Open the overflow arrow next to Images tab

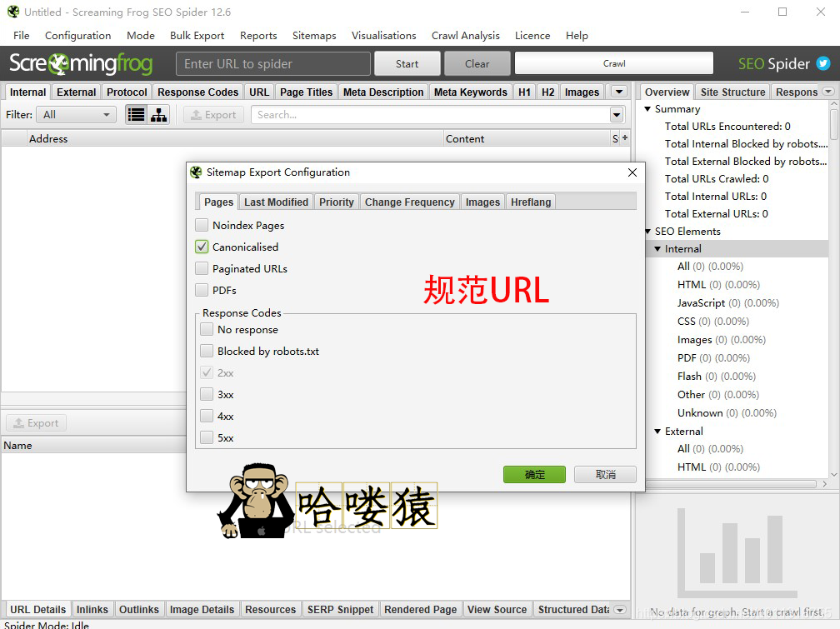point(617,92)
